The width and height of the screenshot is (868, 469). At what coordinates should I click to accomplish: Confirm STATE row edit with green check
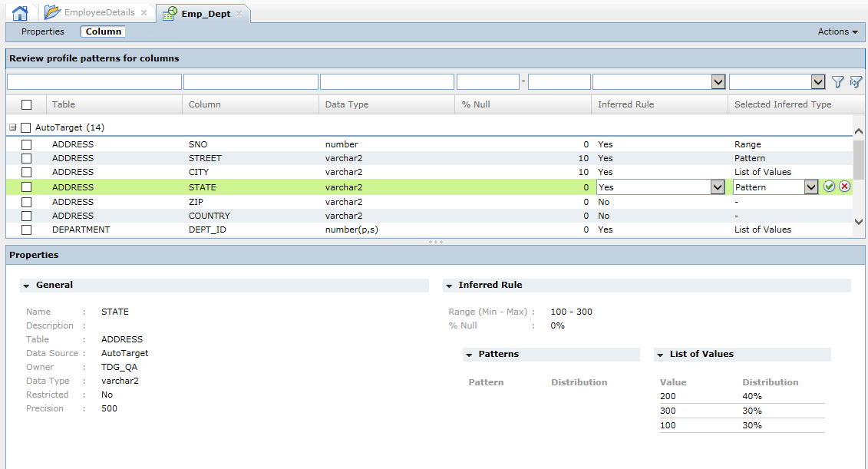pos(829,187)
